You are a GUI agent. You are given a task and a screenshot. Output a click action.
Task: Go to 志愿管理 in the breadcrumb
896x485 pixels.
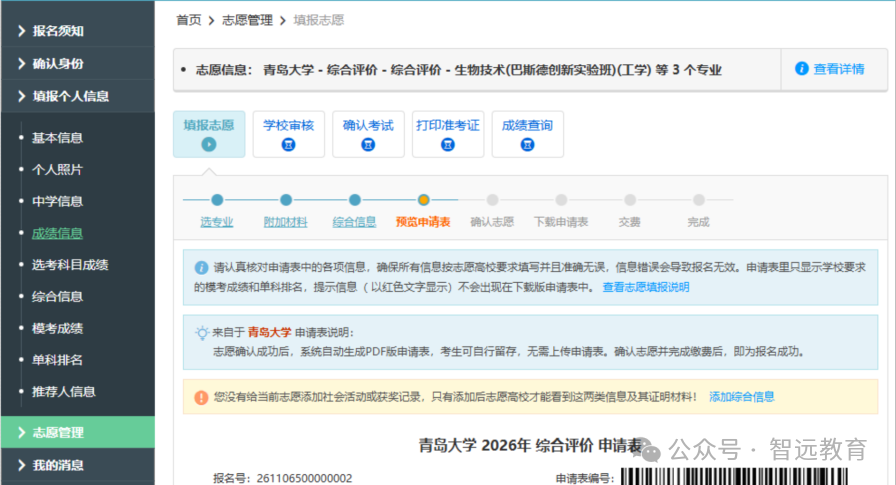247,21
